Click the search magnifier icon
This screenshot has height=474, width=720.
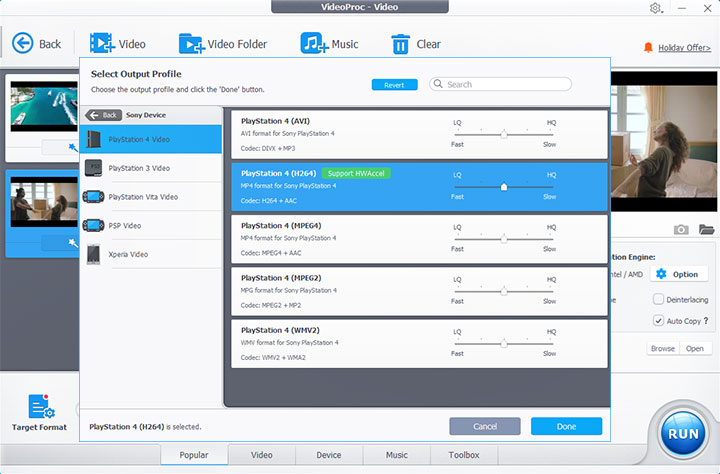point(438,84)
